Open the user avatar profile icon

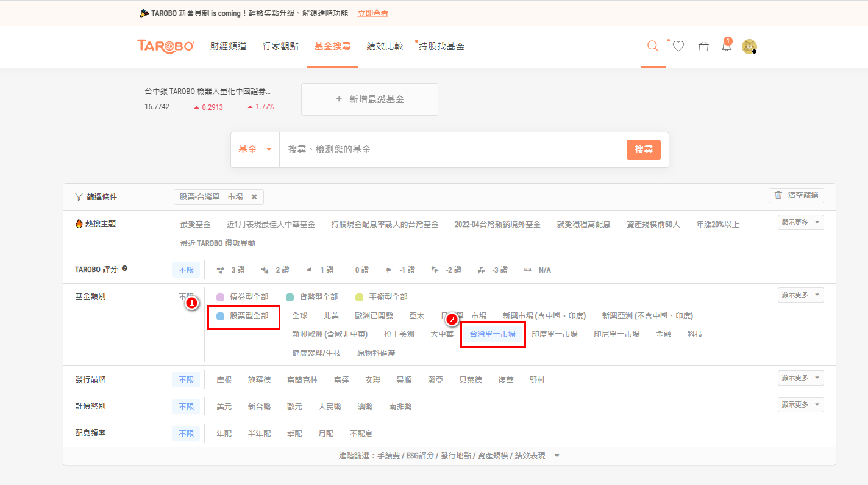(x=749, y=46)
